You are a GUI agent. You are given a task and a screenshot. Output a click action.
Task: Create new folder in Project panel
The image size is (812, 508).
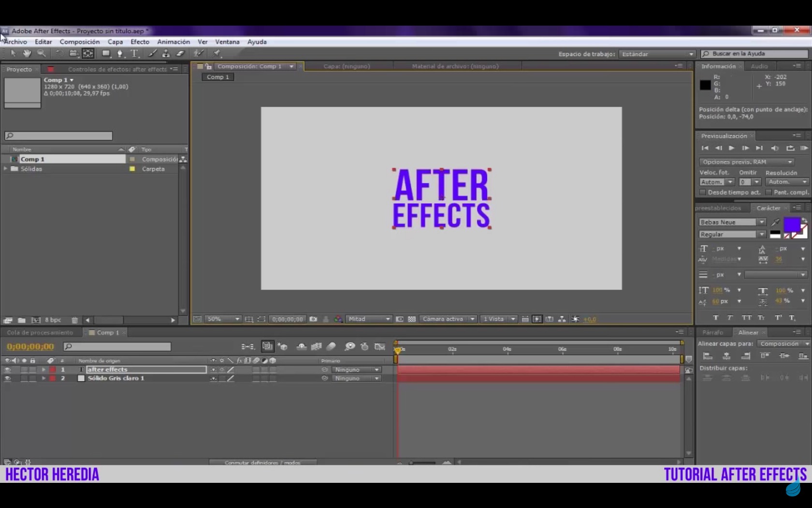click(22, 320)
